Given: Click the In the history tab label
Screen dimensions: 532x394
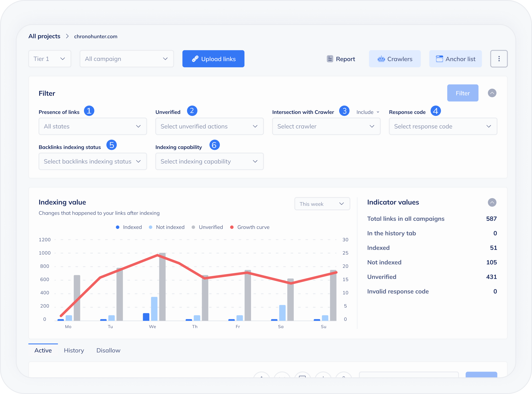Looking at the screenshot, I should [x=392, y=233].
